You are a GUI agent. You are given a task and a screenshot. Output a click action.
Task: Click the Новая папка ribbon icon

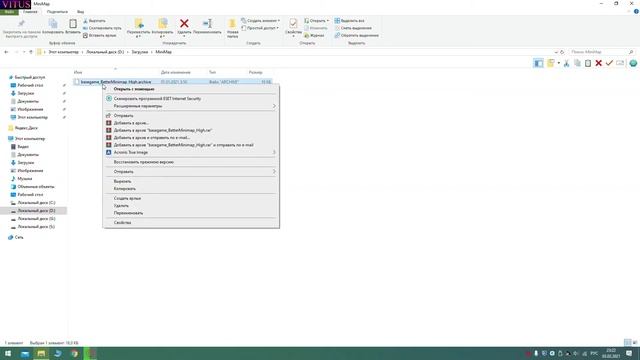coord(232,24)
